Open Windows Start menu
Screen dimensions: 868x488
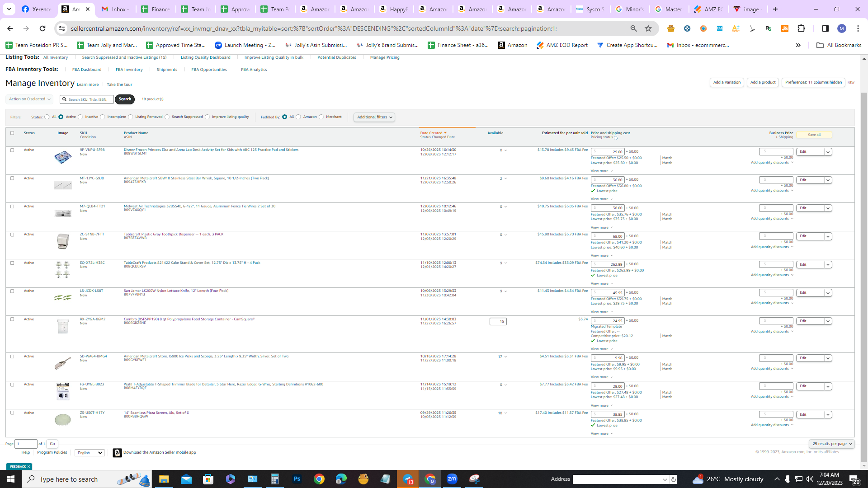[11, 479]
